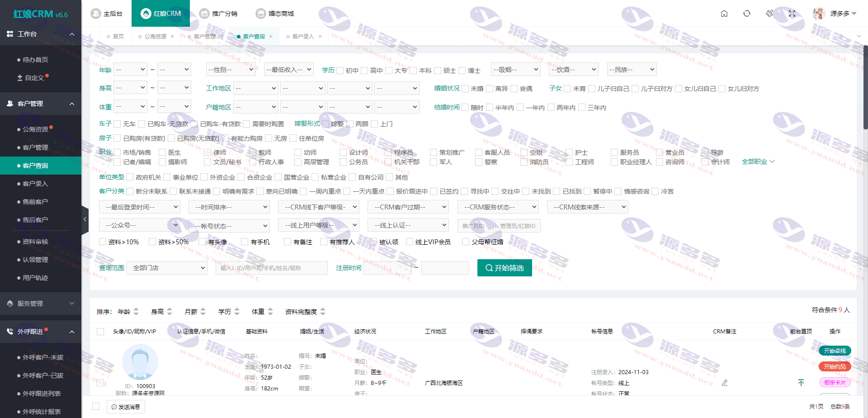This screenshot has height=418, width=868.
Task: Check the 医生 occupation checkbox
Action: pyautogui.click(x=162, y=152)
